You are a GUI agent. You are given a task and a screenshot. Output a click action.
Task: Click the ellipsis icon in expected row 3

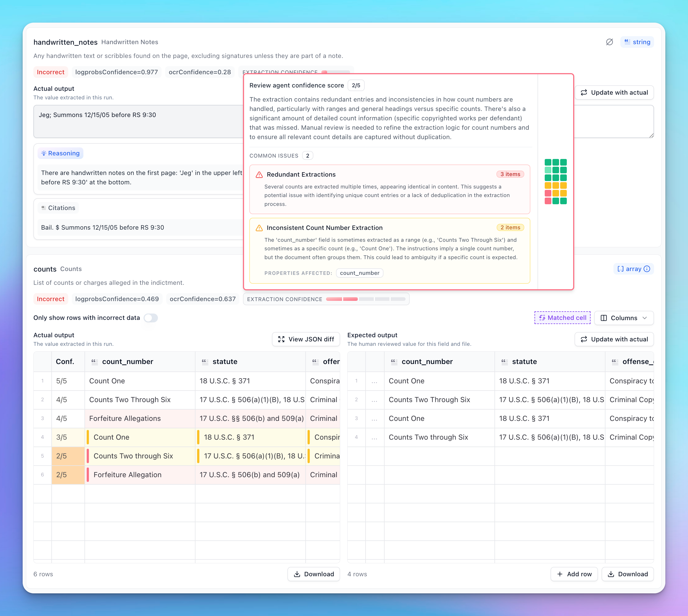pos(374,419)
